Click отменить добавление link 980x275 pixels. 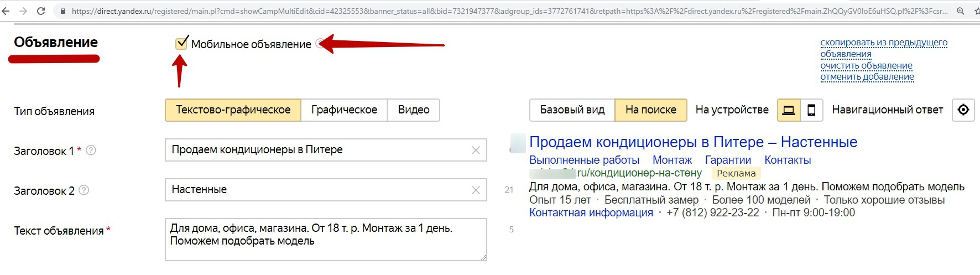pyautogui.click(x=867, y=77)
